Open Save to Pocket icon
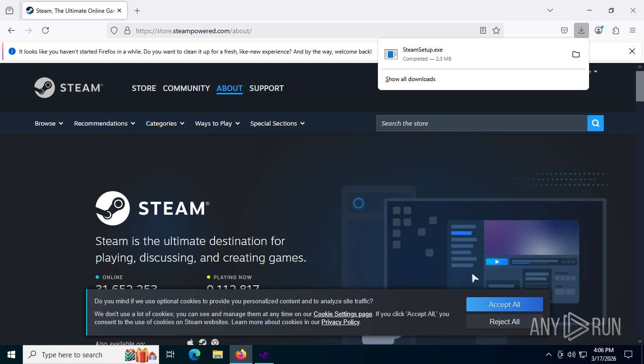 tap(564, 30)
